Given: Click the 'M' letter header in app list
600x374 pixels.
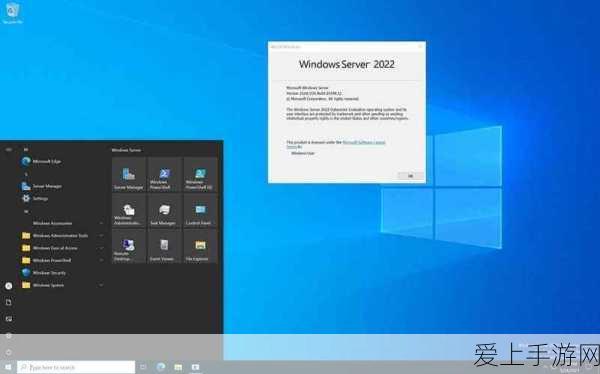Looking at the screenshot, I should pyautogui.click(x=26, y=150).
